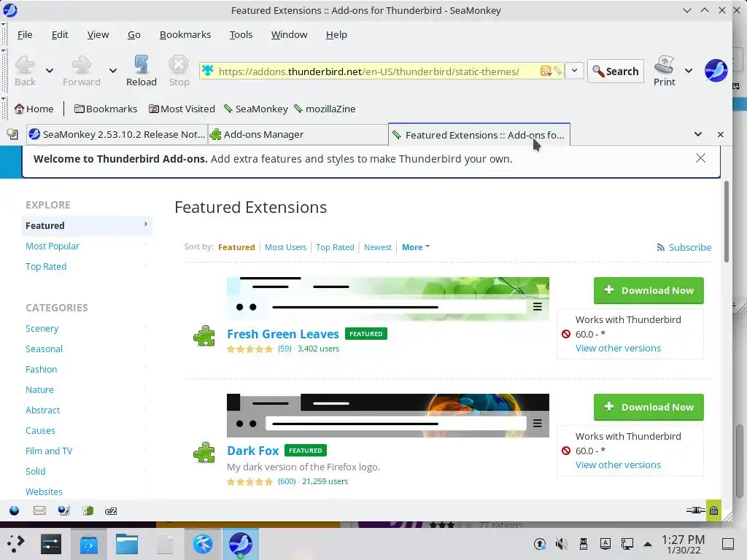Image resolution: width=747 pixels, height=560 pixels.
Task: Click the bookmark tag icon in address bar
Action: pos(558,71)
